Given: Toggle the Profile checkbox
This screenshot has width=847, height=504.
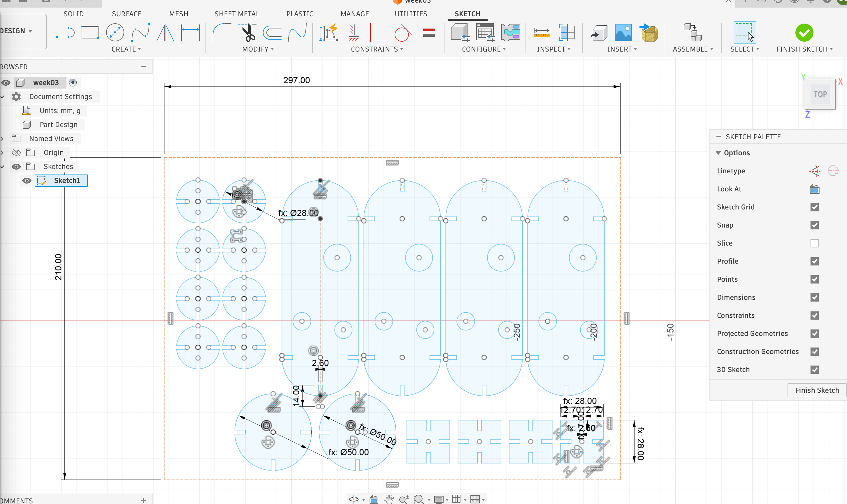Looking at the screenshot, I should pos(814,261).
